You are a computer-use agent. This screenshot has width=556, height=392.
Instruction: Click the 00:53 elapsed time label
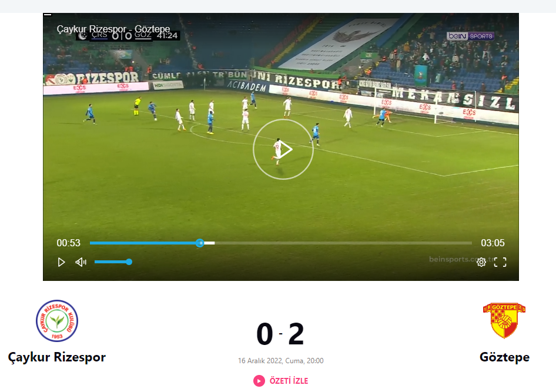click(x=68, y=243)
